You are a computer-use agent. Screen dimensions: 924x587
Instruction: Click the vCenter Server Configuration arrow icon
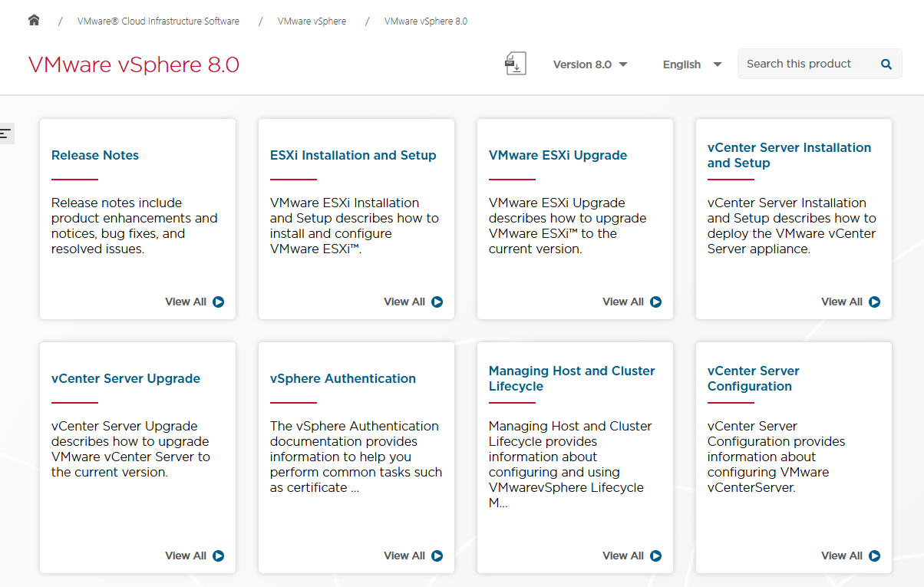pyautogui.click(x=875, y=556)
